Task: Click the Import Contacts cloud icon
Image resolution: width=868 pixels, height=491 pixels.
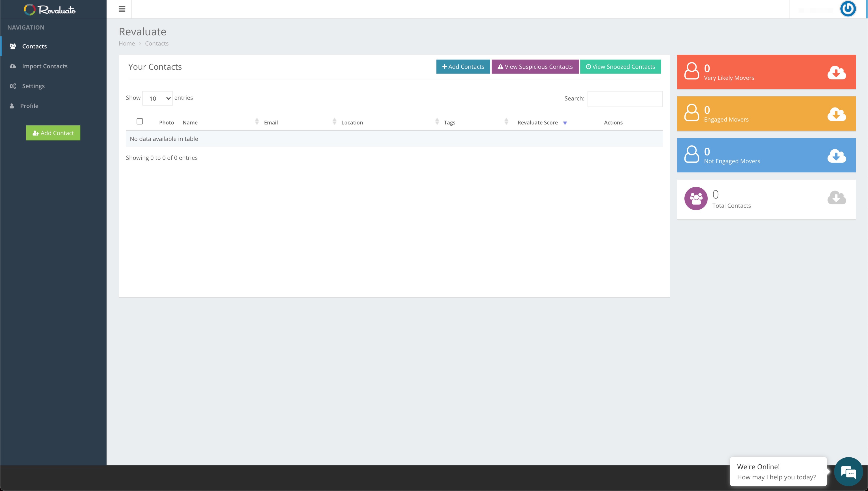Action: 13,66
